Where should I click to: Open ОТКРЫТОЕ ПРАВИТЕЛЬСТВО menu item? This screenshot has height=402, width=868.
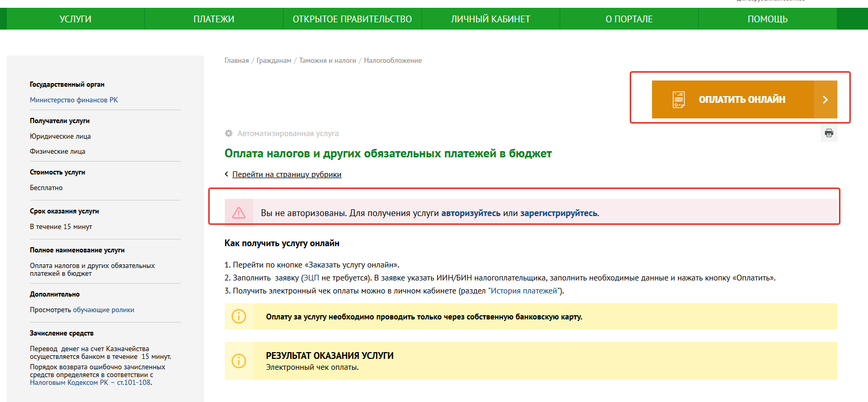pyautogui.click(x=352, y=19)
